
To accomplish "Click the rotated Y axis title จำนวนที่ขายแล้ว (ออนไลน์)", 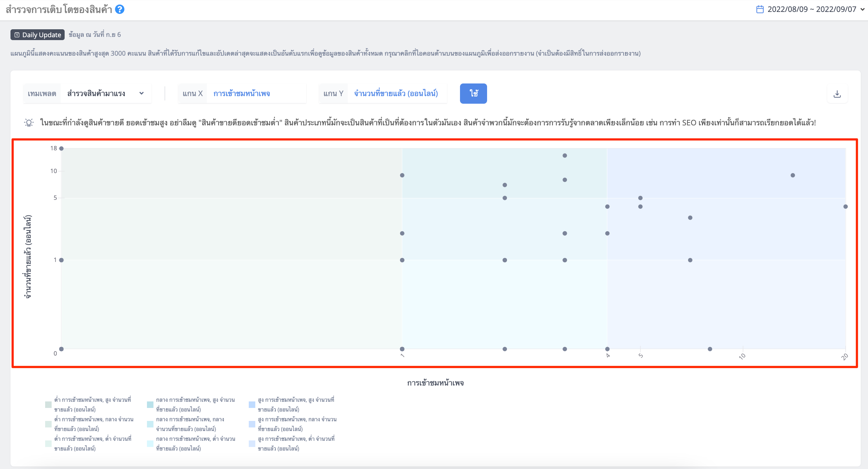I will click(x=28, y=257).
